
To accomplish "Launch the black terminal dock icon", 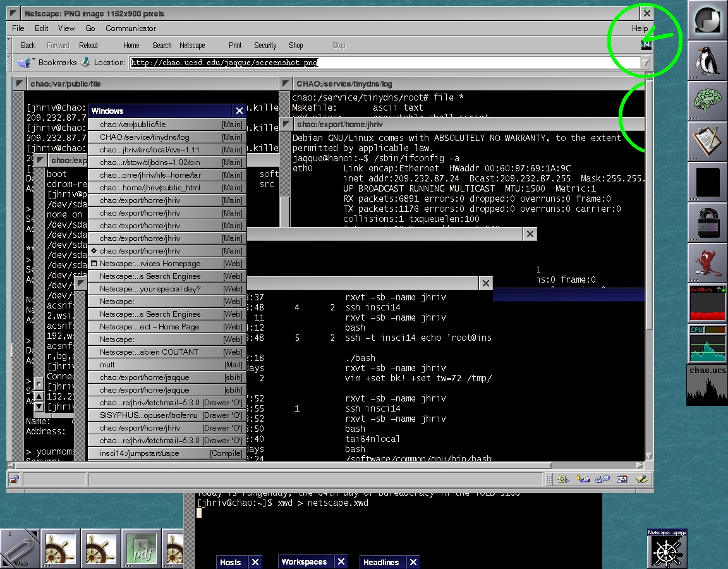I will click(707, 181).
